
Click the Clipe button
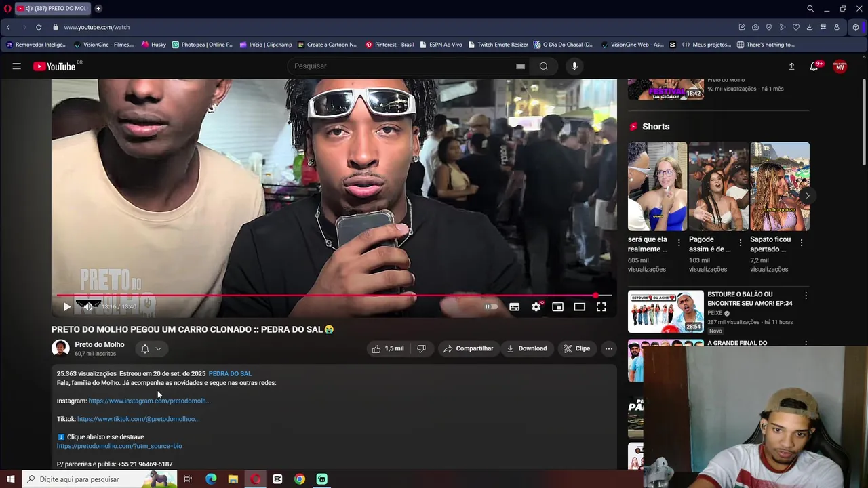tap(576, 348)
